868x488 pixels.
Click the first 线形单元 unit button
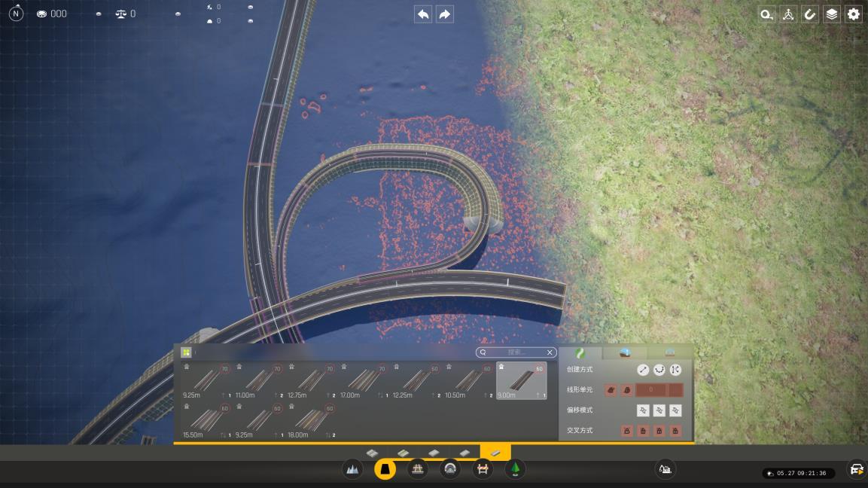611,390
